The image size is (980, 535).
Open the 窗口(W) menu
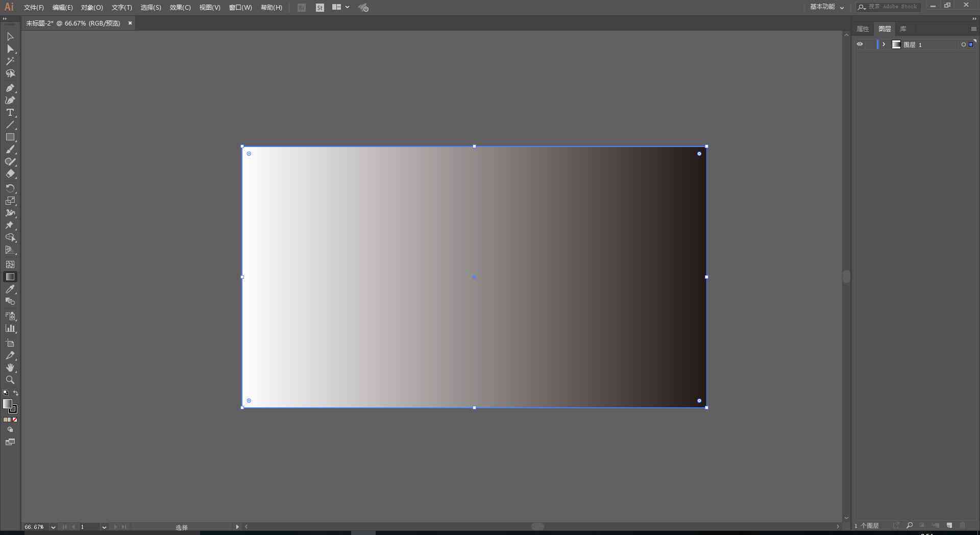240,8
